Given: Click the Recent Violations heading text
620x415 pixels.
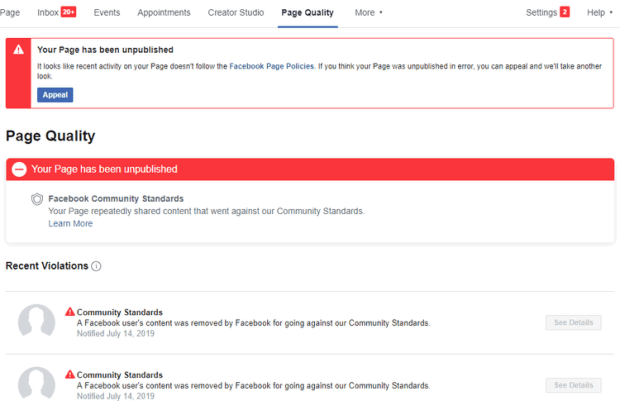Looking at the screenshot, I should click(47, 266).
